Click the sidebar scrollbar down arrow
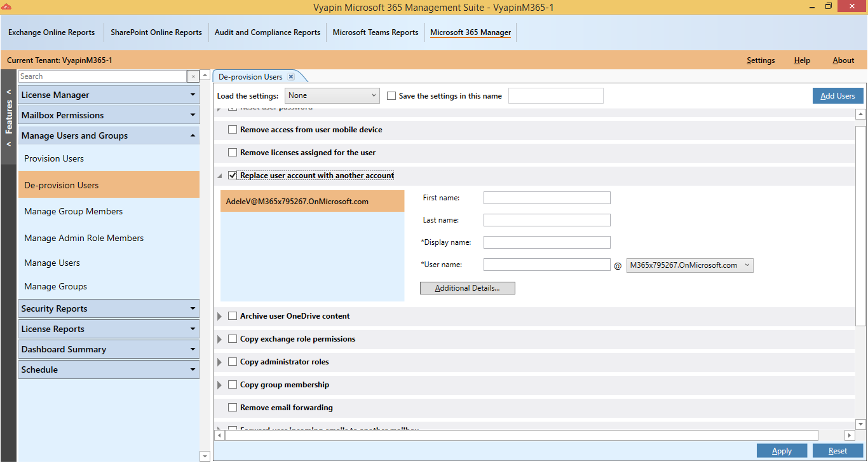868x463 pixels. [x=205, y=456]
